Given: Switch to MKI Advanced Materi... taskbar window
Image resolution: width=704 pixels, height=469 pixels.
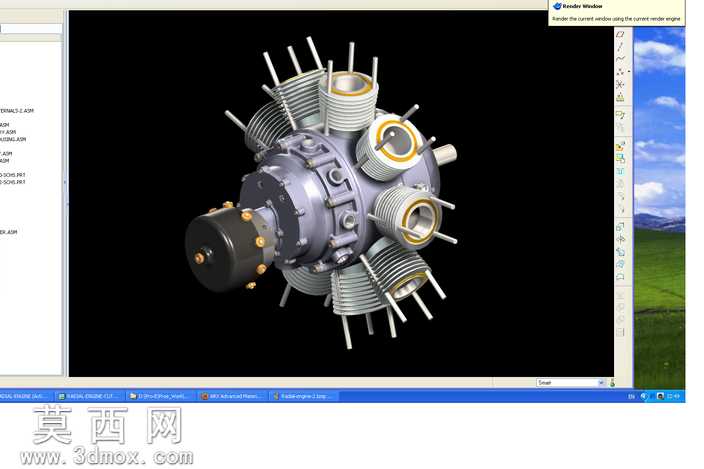Looking at the screenshot, I should pos(233,396).
